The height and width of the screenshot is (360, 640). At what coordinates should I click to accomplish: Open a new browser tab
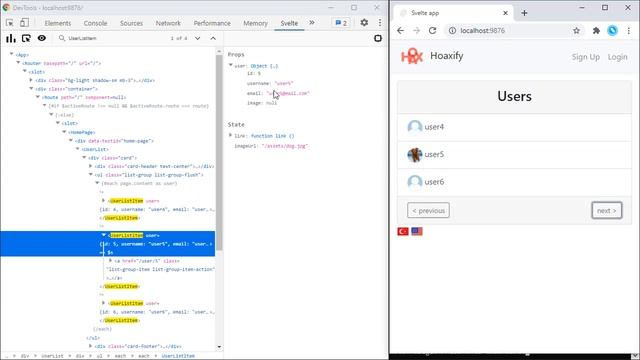pos(524,13)
